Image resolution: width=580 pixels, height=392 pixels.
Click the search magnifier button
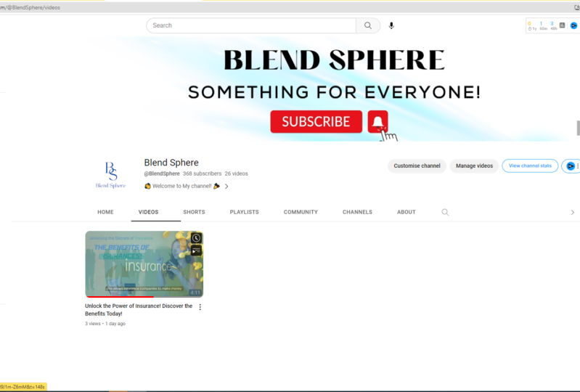[x=368, y=25]
